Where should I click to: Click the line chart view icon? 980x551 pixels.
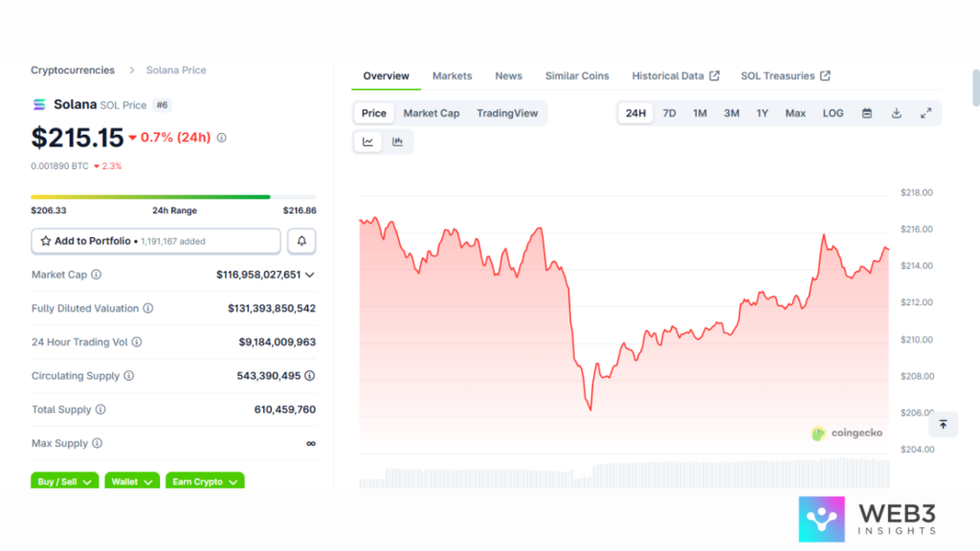pos(368,142)
